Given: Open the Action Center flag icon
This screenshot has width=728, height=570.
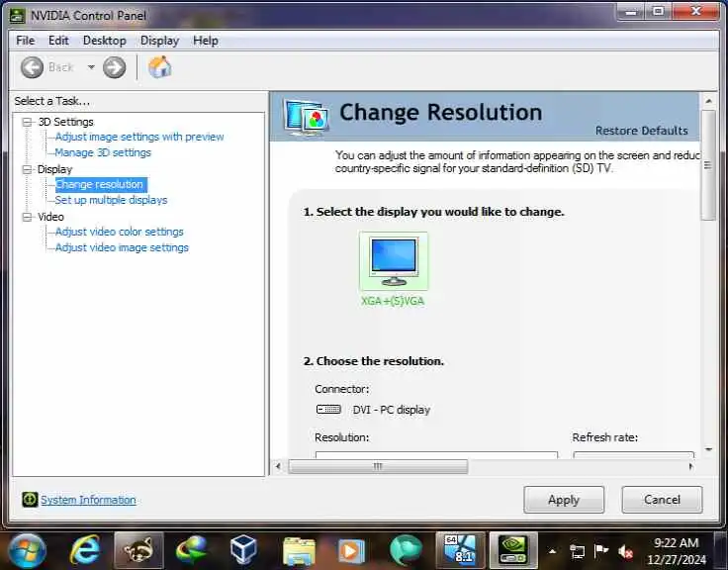Looking at the screenshot, I should [601, 552].
